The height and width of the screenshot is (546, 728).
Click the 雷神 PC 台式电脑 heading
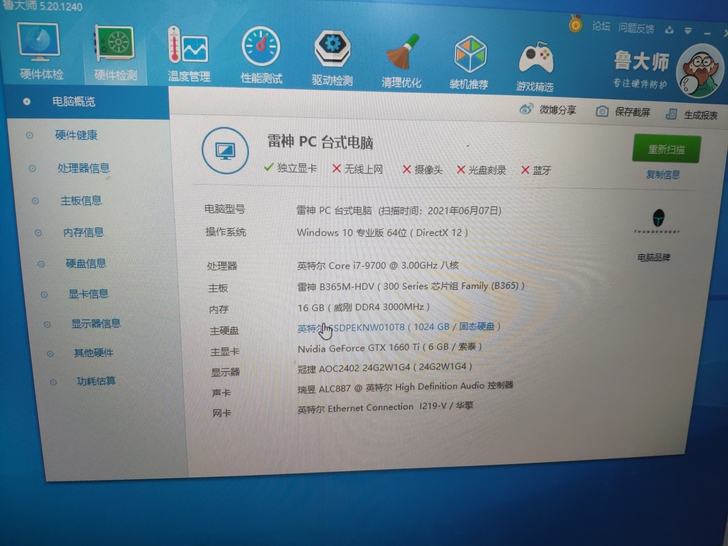coord(320,142)
